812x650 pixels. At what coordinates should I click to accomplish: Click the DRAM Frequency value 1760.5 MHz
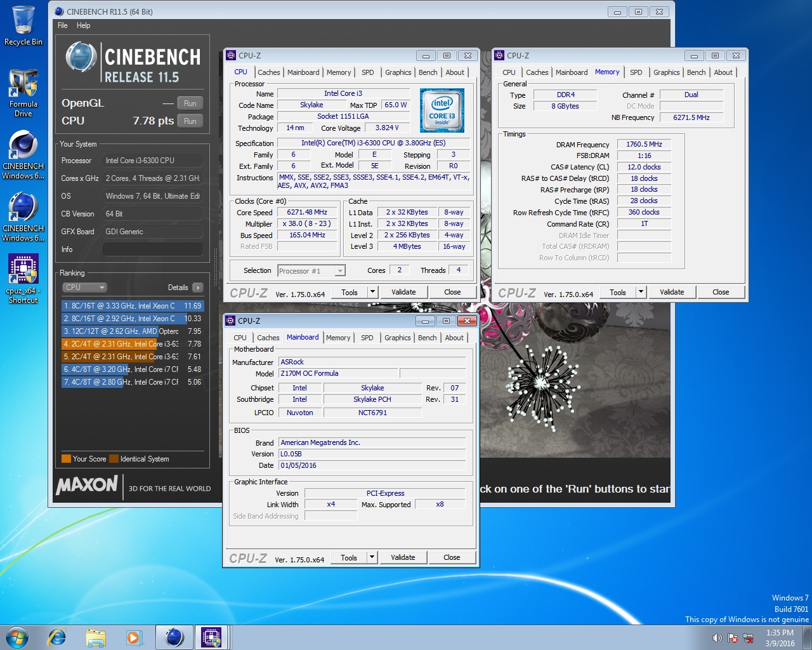tap(644, 144)
